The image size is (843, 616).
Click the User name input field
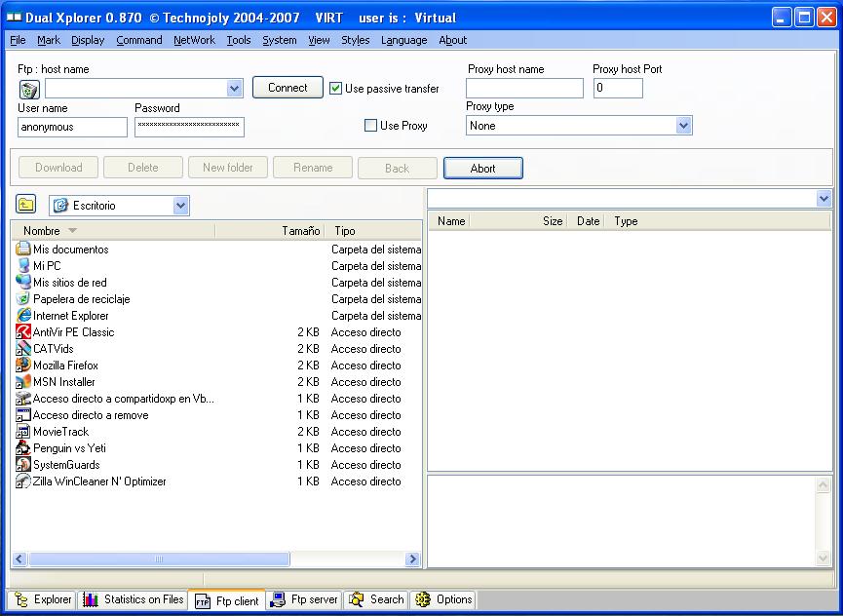pyautogui.click(x=72, y=128)
